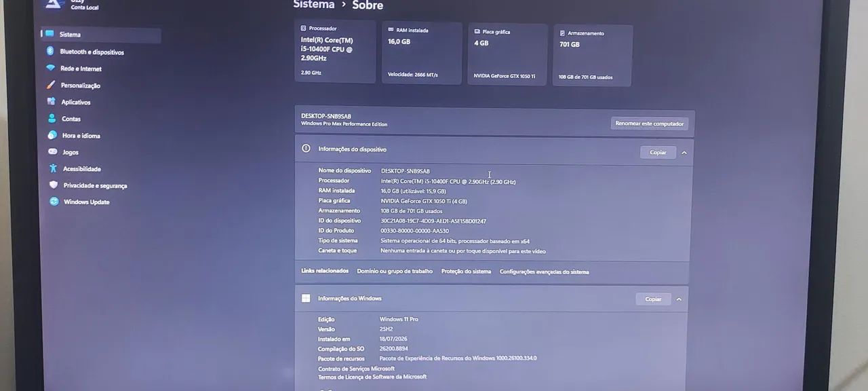Image resolution: width=868 pixels, height=391 pixels.
Task: Collapse the Informações do dispositivo section
Action: pos(684,153)
